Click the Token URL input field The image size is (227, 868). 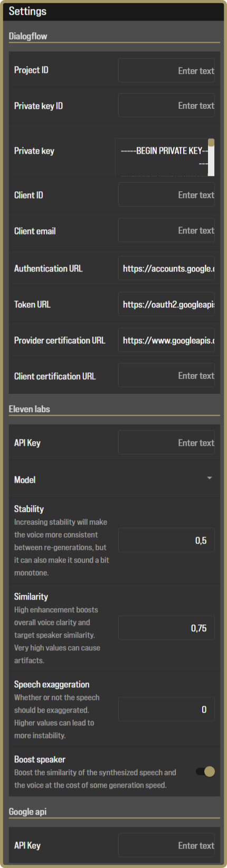pyautogui.click(x=166, y=304)
